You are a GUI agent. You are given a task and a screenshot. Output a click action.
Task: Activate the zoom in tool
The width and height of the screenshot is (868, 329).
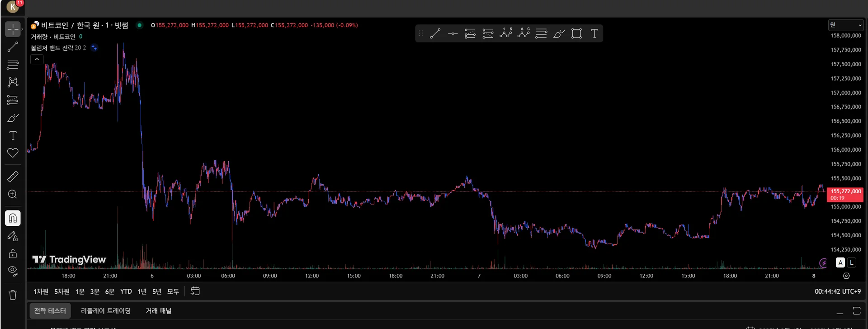pos(13,194)
